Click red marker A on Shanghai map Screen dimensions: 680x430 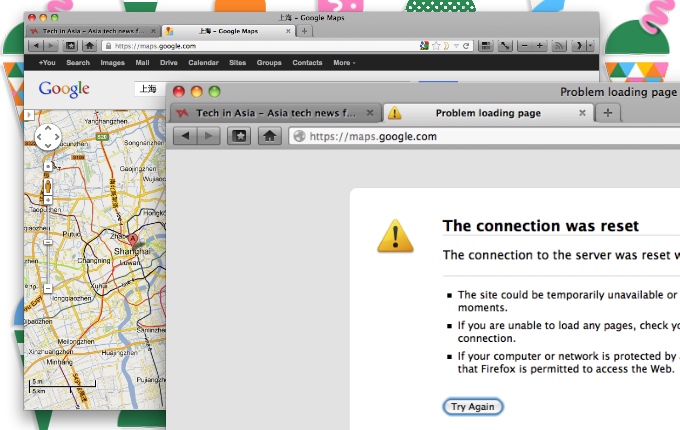(133, 239)
